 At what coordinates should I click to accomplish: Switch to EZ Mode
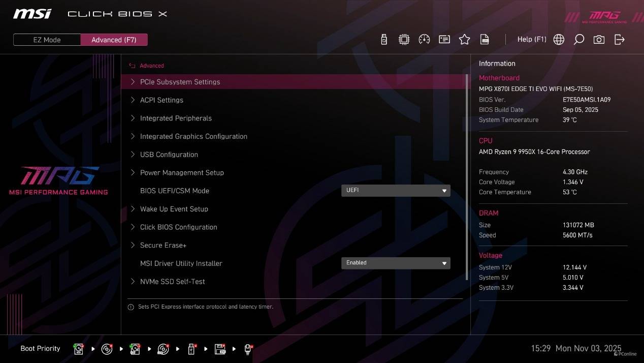click(x=47, y=40)
